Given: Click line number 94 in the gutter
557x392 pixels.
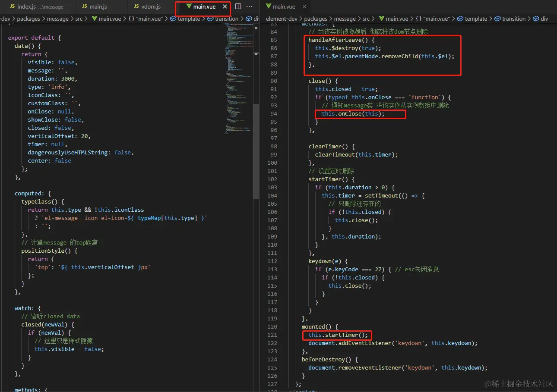Looking at the screenshot, I should click(273, 114).
